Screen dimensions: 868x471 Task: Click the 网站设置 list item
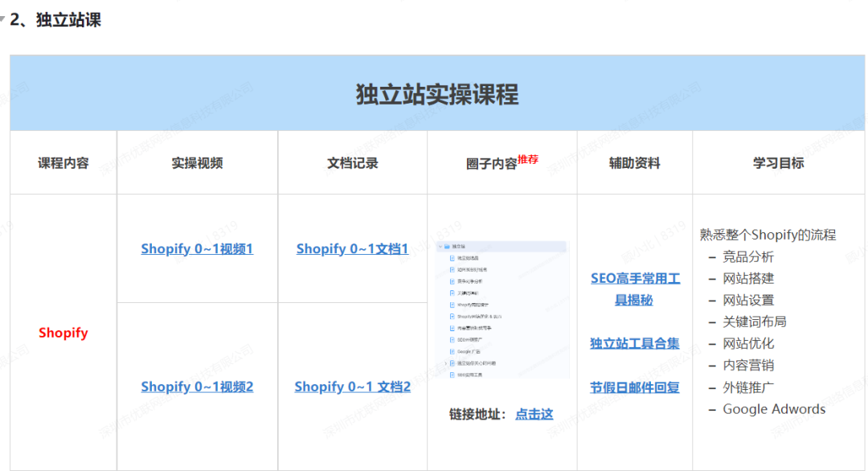[748, 301]
